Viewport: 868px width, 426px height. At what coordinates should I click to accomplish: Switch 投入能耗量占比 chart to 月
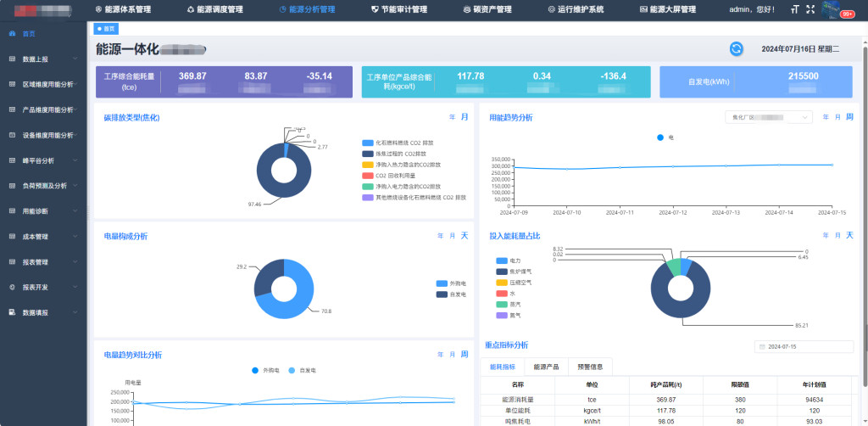pyautogui.click(x=837, y=236)
